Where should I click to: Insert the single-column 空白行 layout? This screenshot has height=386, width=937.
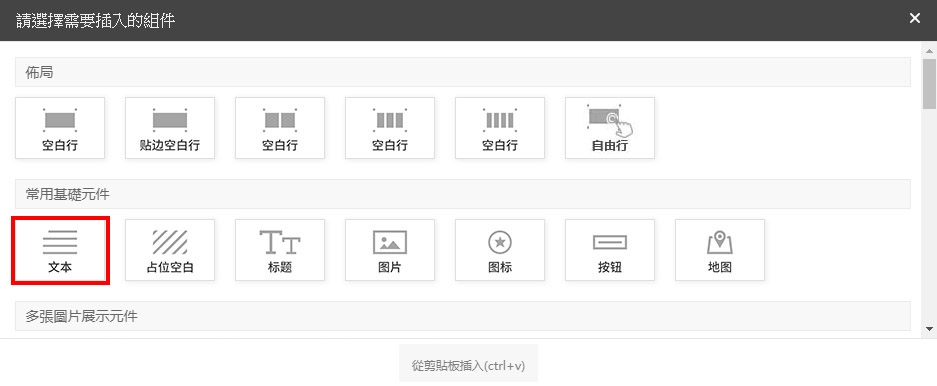60,128
